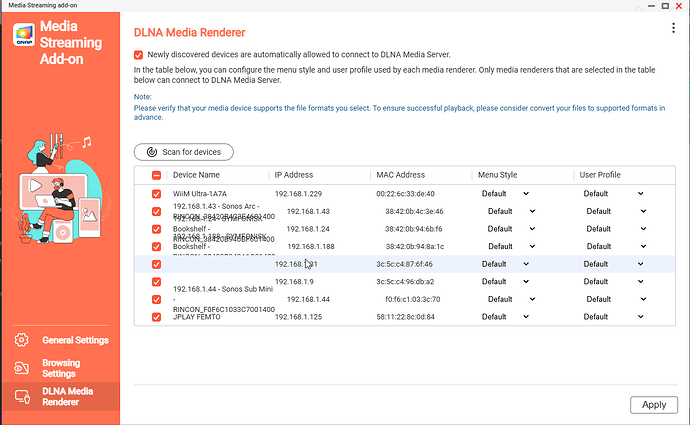Uncheck device with MAC 3c:5c:c4:87:6f:46

(x=156, y=264)
